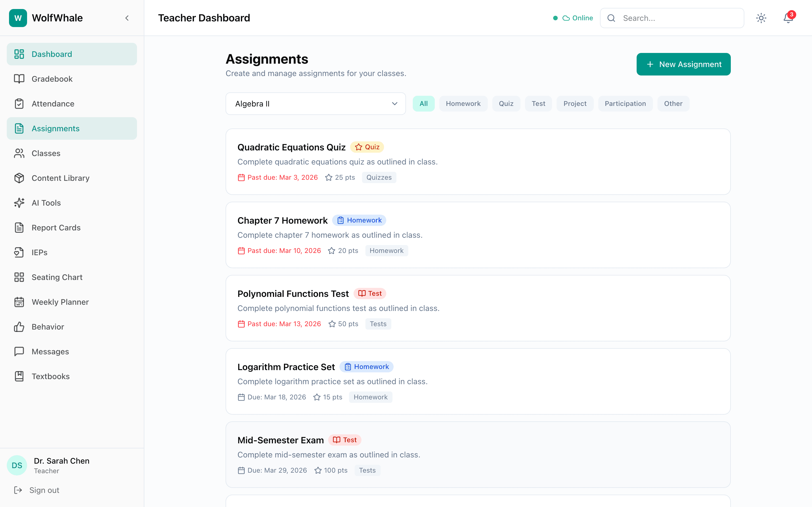Collapse the sidebar with the chevron
This screenshot has height=507, width=812.
[x=127, y=18]
